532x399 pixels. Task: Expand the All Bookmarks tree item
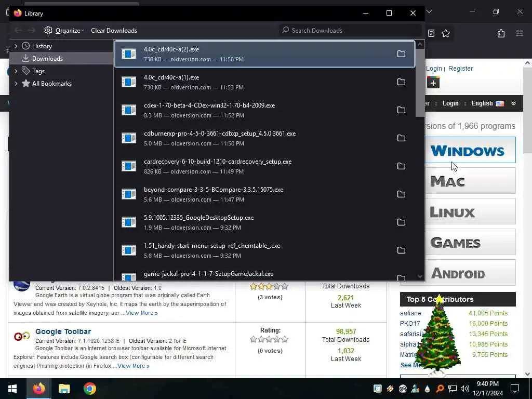[16, 84]
